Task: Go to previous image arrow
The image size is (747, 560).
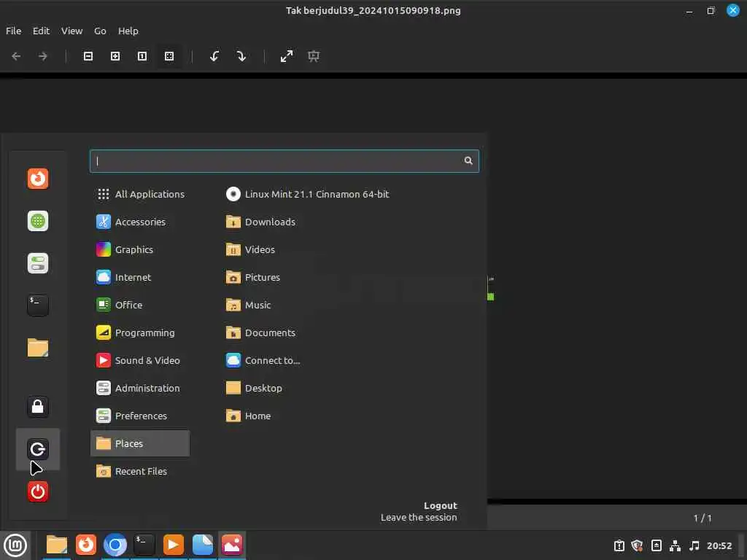Action: (16, 56)
